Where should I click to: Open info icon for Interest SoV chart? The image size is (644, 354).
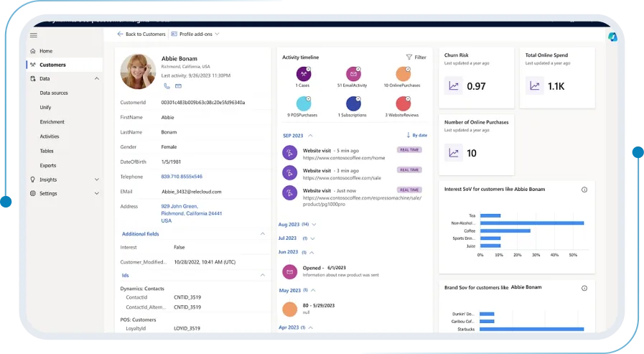coord(584,190)
